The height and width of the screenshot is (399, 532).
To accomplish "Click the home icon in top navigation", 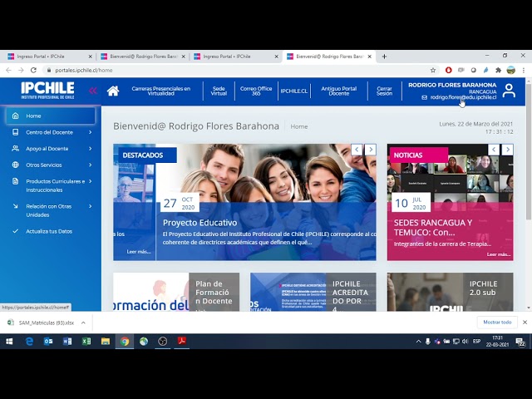I will [x=113, y=91].
